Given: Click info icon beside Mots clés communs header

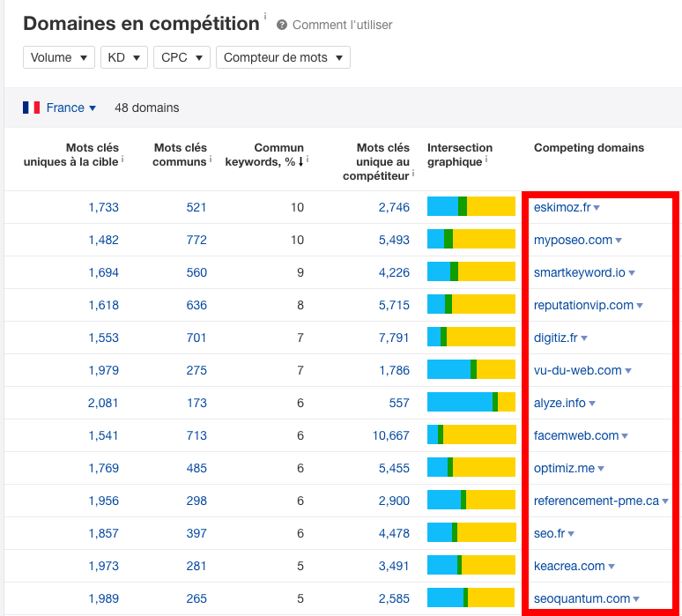Looking at the screenshot, I should click(x=211, y=160).
